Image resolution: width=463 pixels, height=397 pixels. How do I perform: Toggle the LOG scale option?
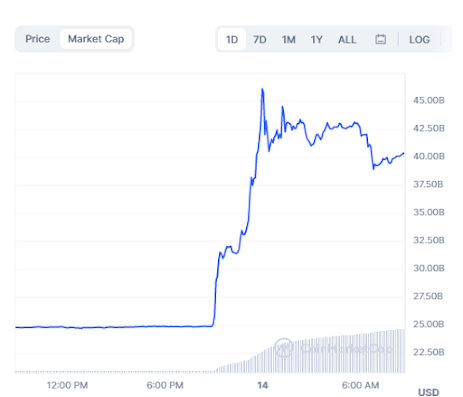pyautogui.click(x=419, y=40)
